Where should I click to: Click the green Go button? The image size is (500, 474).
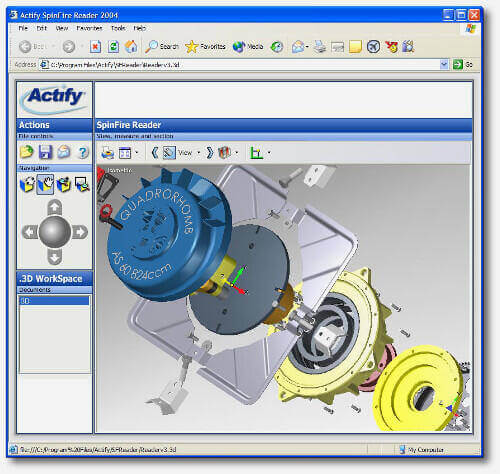463,64
